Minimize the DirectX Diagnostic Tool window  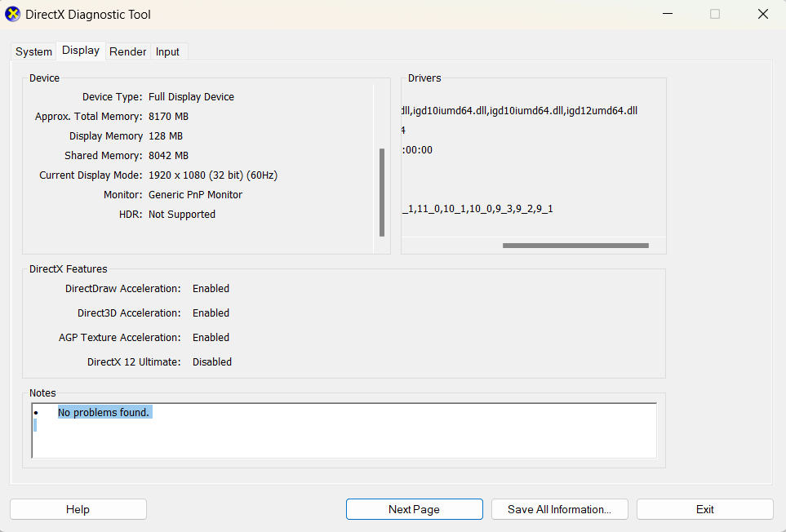(x=668, y=14)
